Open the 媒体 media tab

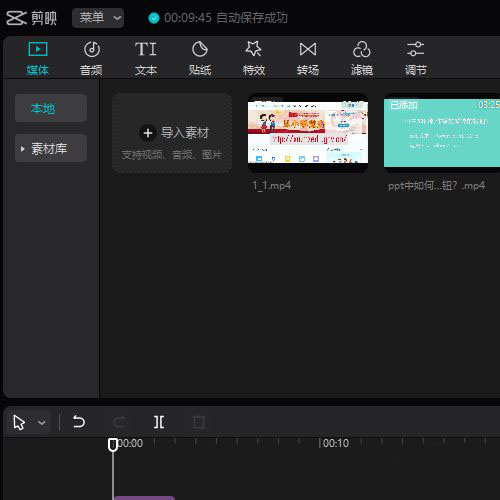(38, 58)
